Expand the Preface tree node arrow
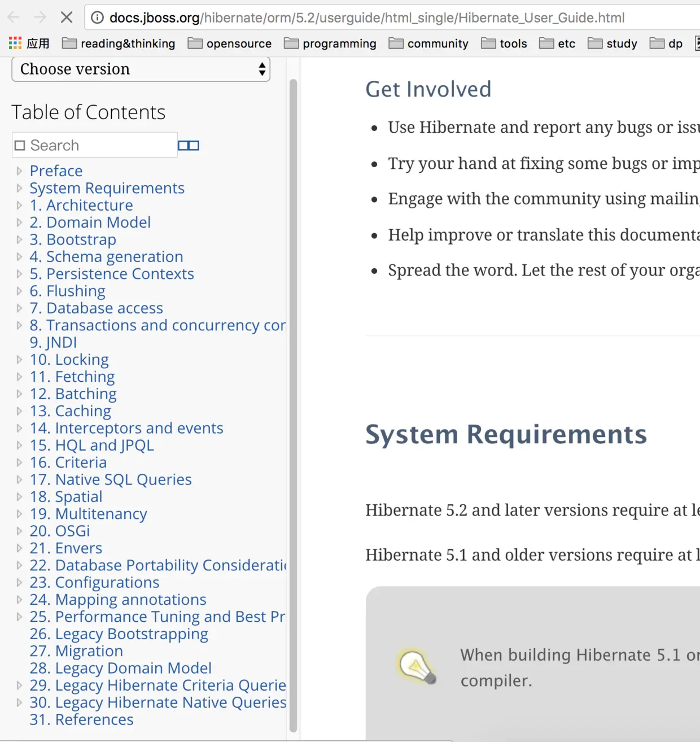700x742 pixels. (x=19, y=171)
